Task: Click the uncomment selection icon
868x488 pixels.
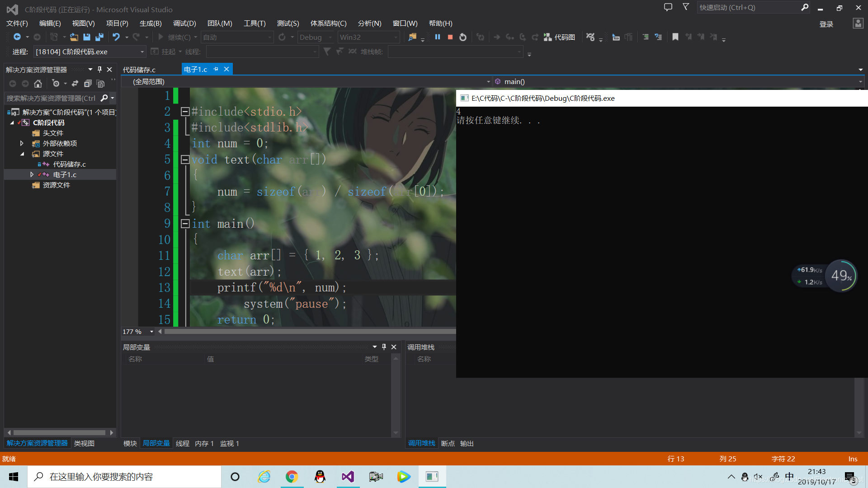Action: (x=658, y=37)
